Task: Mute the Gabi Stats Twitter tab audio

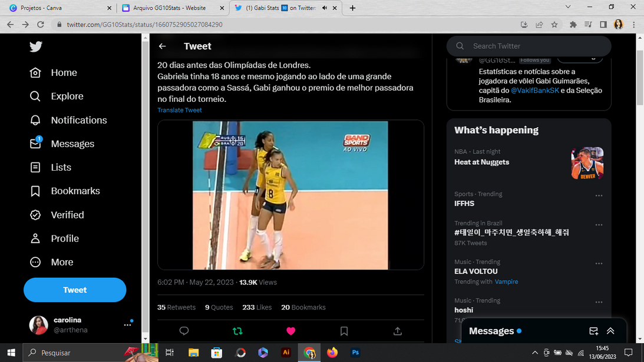Action: coord(324,8)
